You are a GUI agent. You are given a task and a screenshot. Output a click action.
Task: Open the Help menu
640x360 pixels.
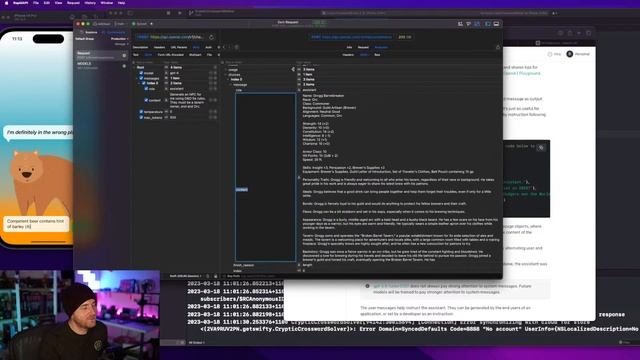[121, 3]
